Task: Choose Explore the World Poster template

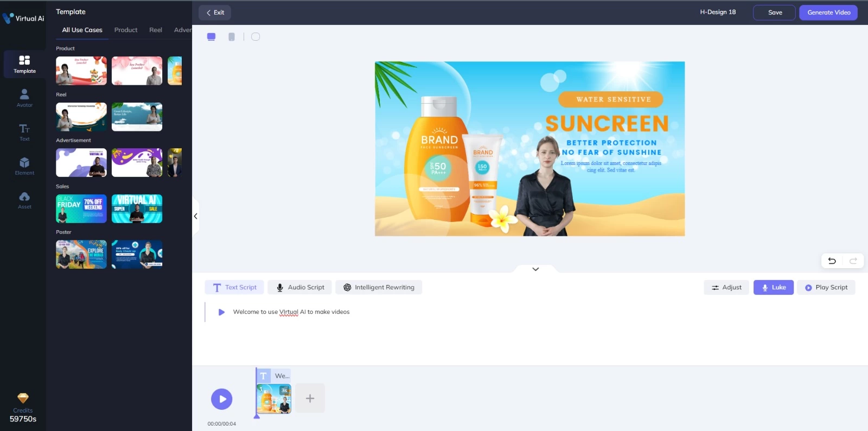Action: pos(81,255)
